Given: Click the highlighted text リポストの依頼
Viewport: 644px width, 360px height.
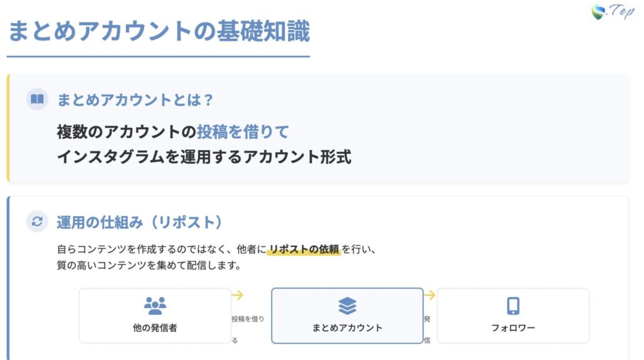Looking at the screenshot, I should pos(304,249).
